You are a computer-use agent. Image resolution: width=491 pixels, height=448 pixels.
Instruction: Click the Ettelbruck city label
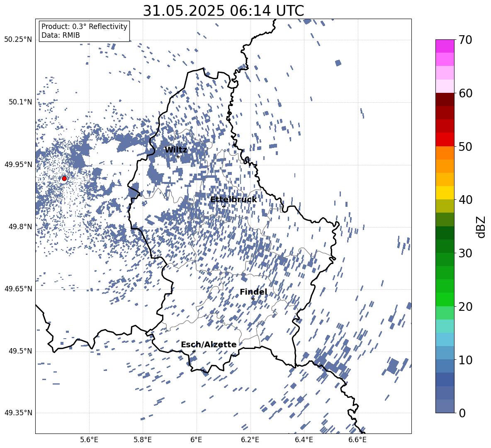(233, 200)
